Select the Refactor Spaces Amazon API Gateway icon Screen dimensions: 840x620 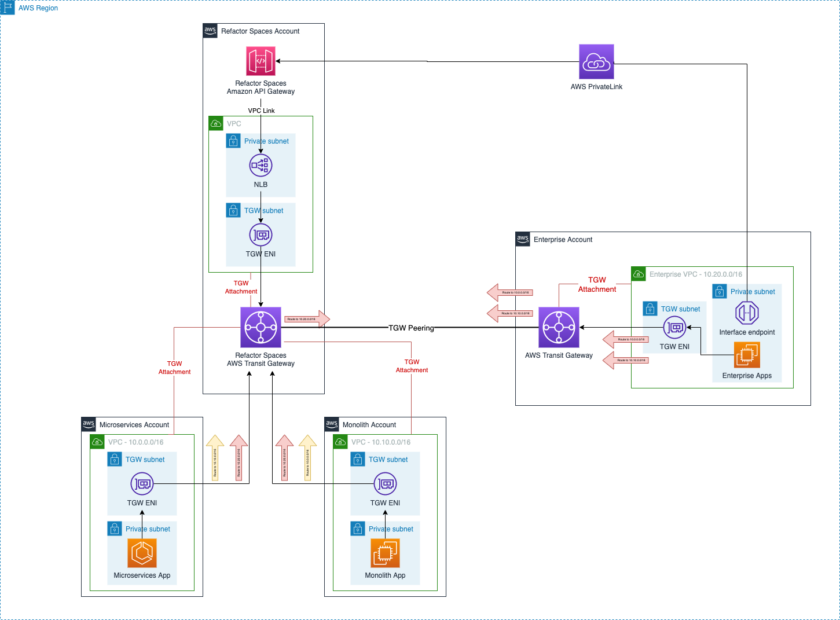click(x=261, y=60)
